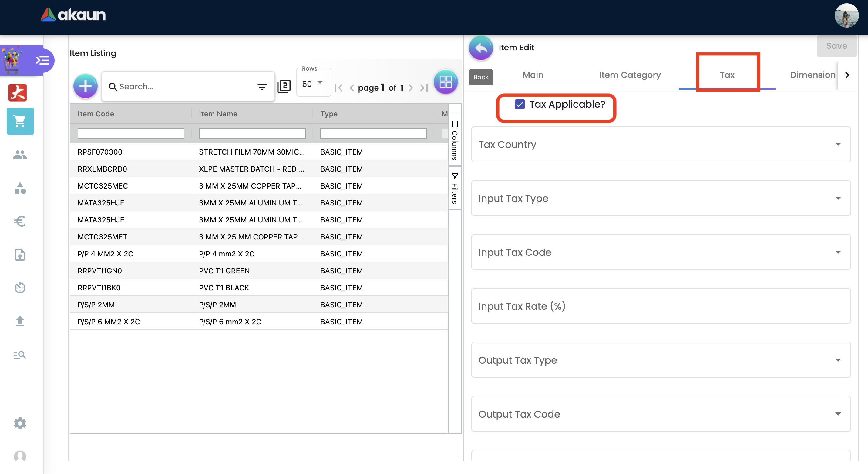Click the purple plus add item button
Screen dimensions: 868x474
(85, 86)
